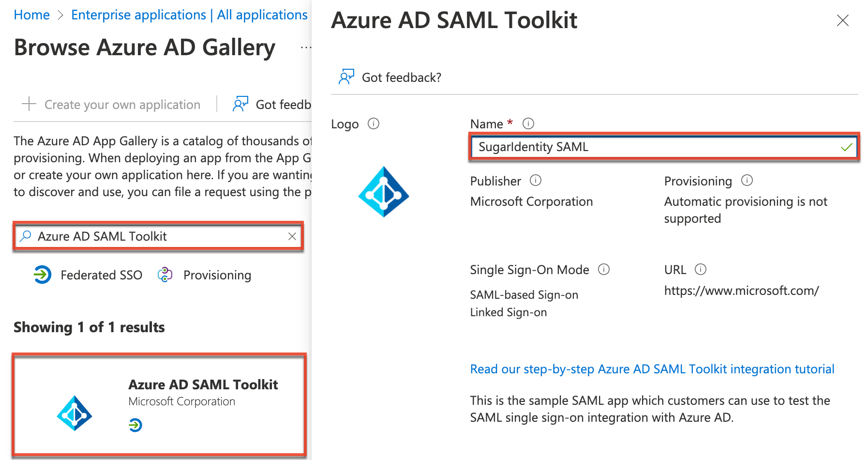Screen dimensions: 868x460
Task: Click the Azure AD SAML Toolkit logo in the result card
Action: [x=75, y=414]
